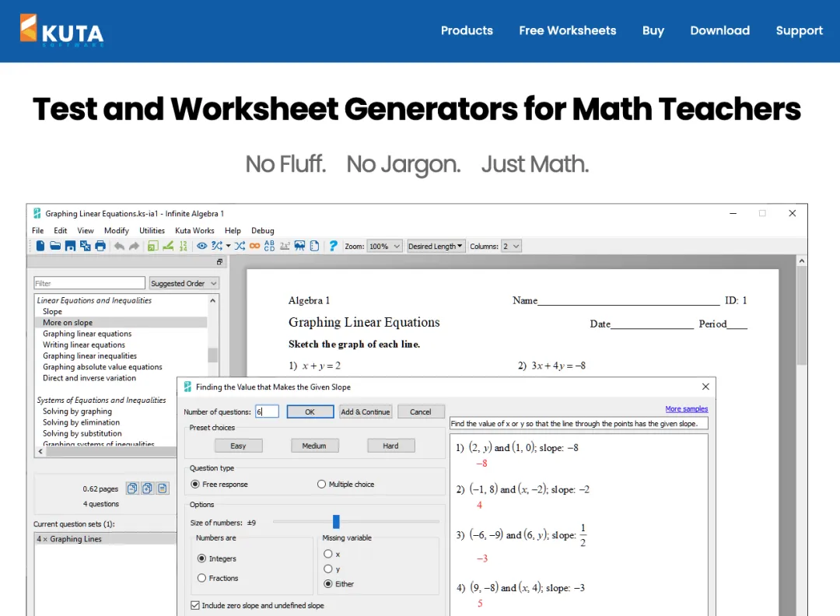Click the question-mark shuffle regenerate icon
The height and width of the screenshot is (616, 840).
point(216,246)
